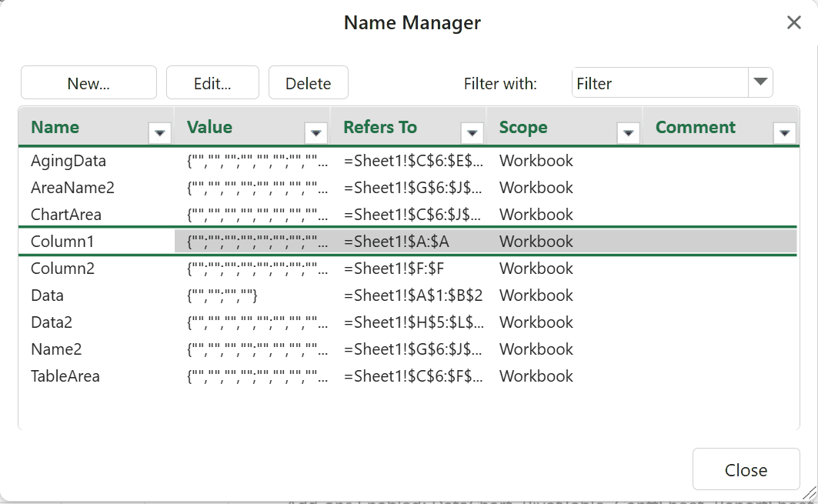Close the dialog using the Close button
Viewport: 818px width, 504px height.
pyautogui.click(x=745, y=470)
